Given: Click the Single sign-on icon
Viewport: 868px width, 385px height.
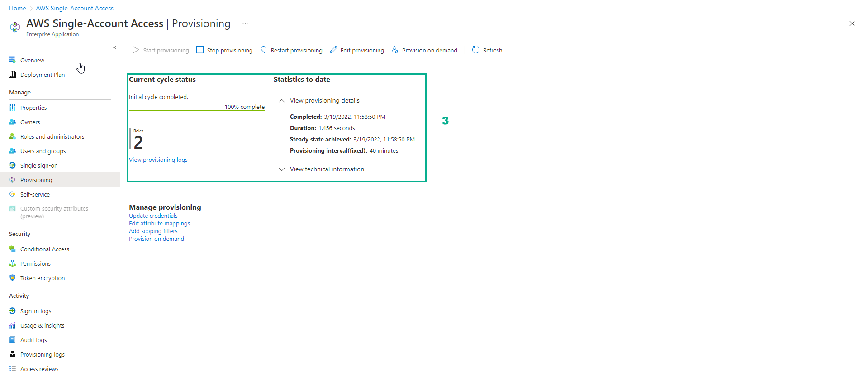Looking at the screenshot, I should (12, 165).
